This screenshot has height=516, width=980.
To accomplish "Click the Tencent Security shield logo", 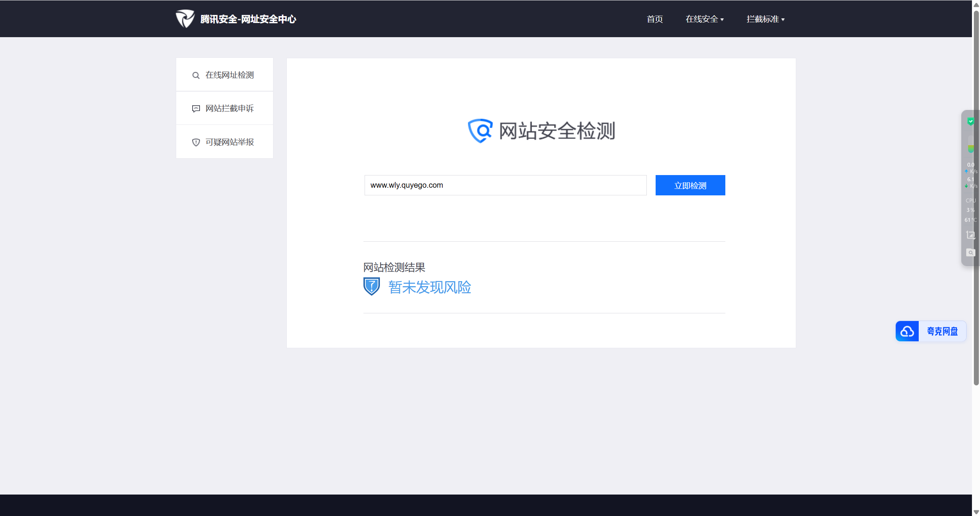I will coord(185,18).
